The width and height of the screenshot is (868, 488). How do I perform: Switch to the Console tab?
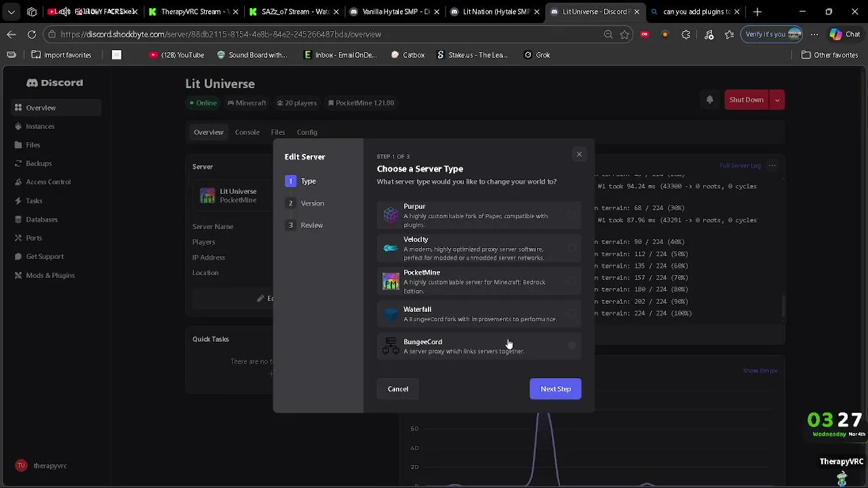[247, 132]
